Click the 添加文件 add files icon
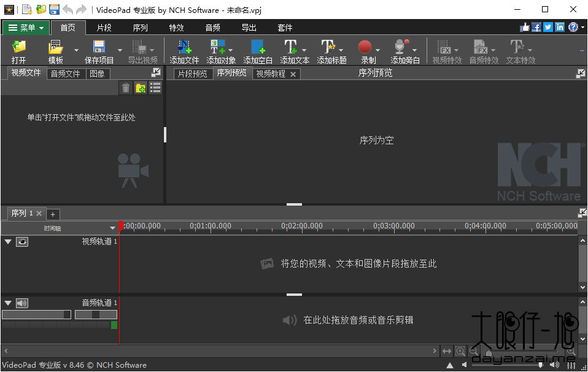588x372 pixels. [184, 47]
